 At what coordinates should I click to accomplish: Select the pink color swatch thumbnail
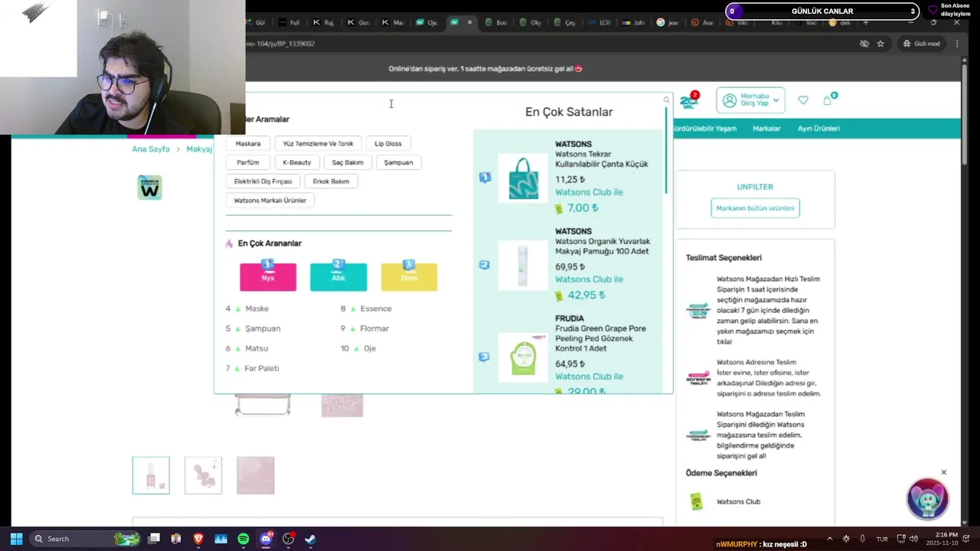pyautogui.click(x=256, y=475)
